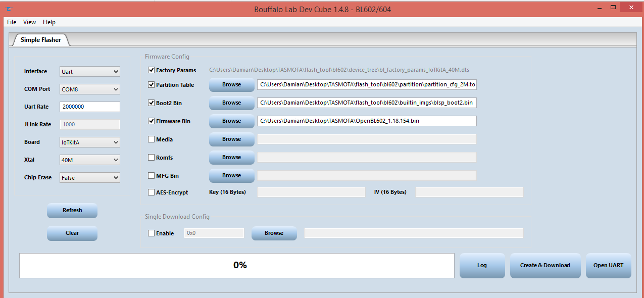This screenshot has width=644, height=298.
Task: Open the Chip Erase dropdown showing False
Action: coord(90,178)
